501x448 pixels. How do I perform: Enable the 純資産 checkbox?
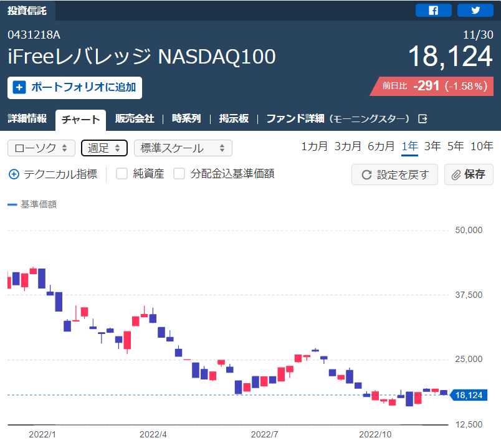point(122,174)
